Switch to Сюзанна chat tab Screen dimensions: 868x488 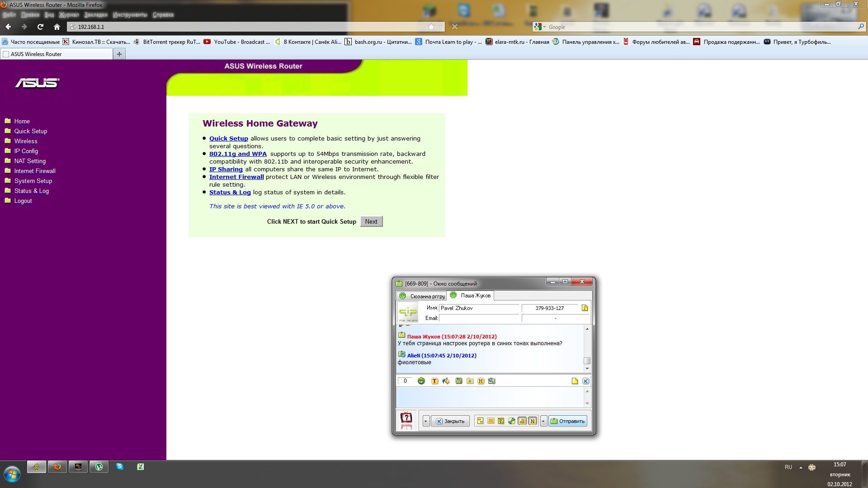pyautogui.click(x=421, y=296)
